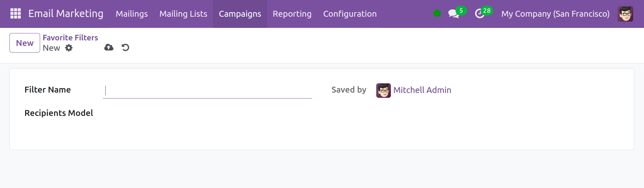Click the New button
The image size is (644, 188).
pos(25,43)
